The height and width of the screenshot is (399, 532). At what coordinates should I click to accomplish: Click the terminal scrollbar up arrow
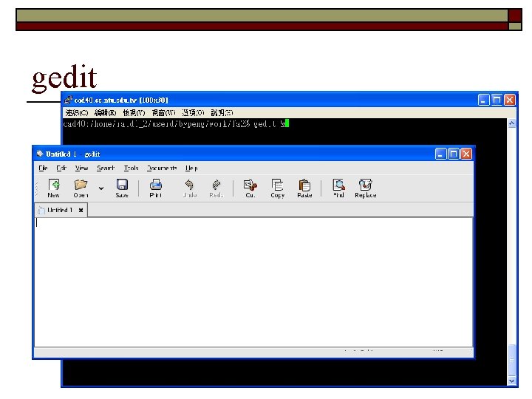click(x=511, y=123)
